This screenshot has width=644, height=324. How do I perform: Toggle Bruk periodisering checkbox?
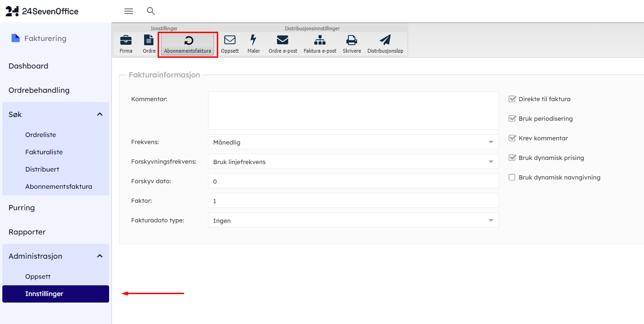click(512, 118)
